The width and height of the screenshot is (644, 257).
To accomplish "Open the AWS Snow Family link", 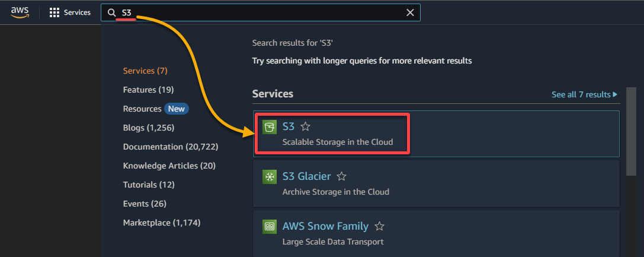I will pos(325,226).
